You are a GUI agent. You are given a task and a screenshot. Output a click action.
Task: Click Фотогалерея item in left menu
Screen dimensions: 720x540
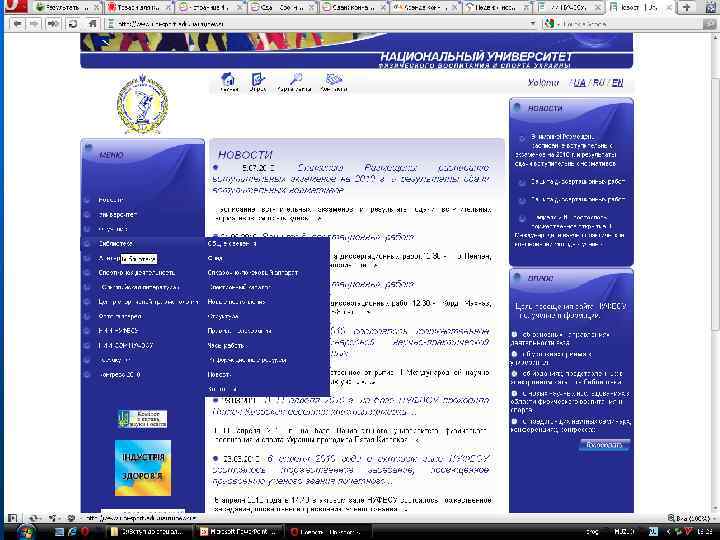(120, 316)
